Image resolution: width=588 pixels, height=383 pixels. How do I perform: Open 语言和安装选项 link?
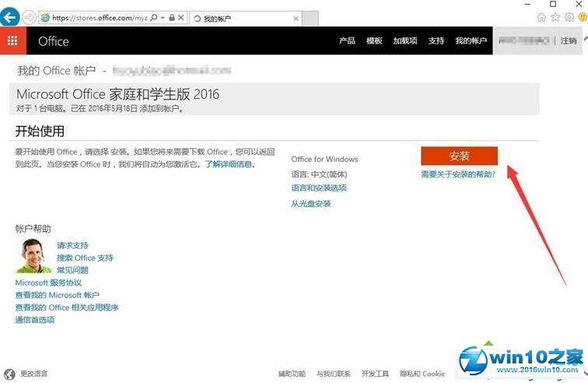[319, 188]
